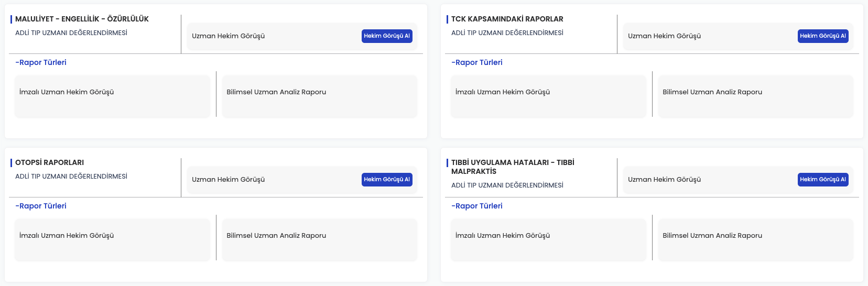Click Hekim Görüşü AI in Tıbbi Malpraktis card
Viewport: 868px width, 286px height.
tap(823, 180)
